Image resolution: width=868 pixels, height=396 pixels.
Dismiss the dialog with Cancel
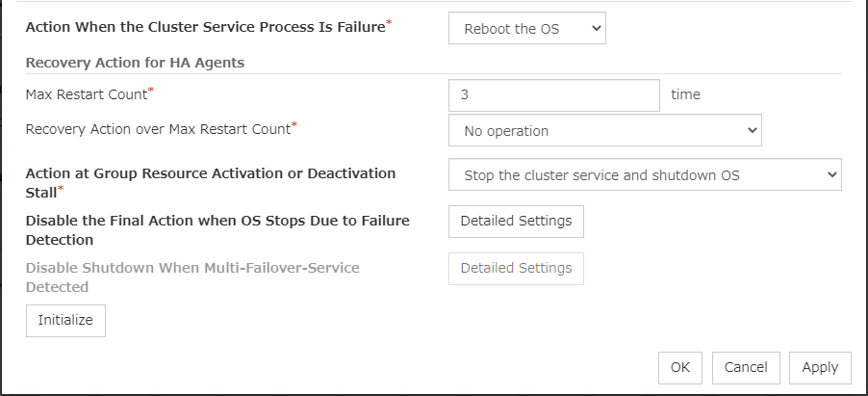pos(746,367)
